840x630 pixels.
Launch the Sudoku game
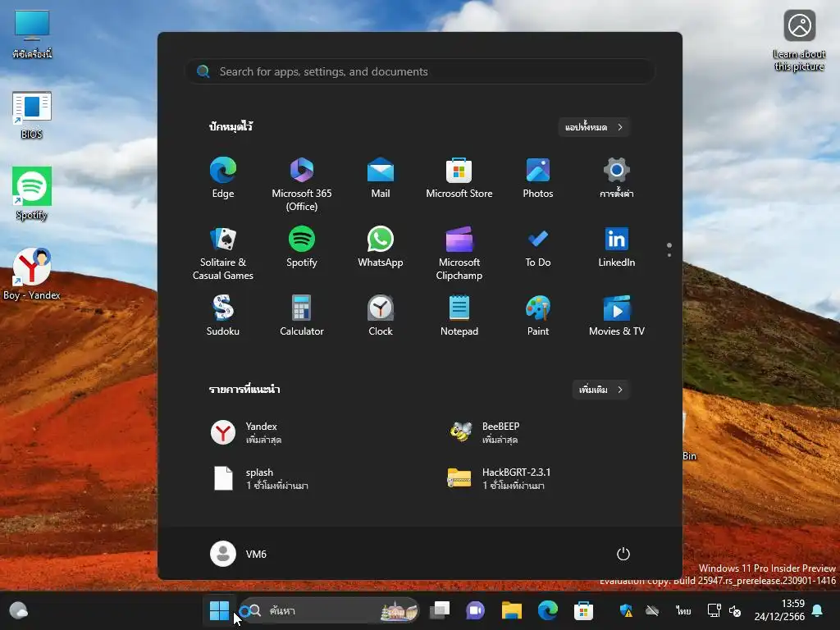point(223,316)
